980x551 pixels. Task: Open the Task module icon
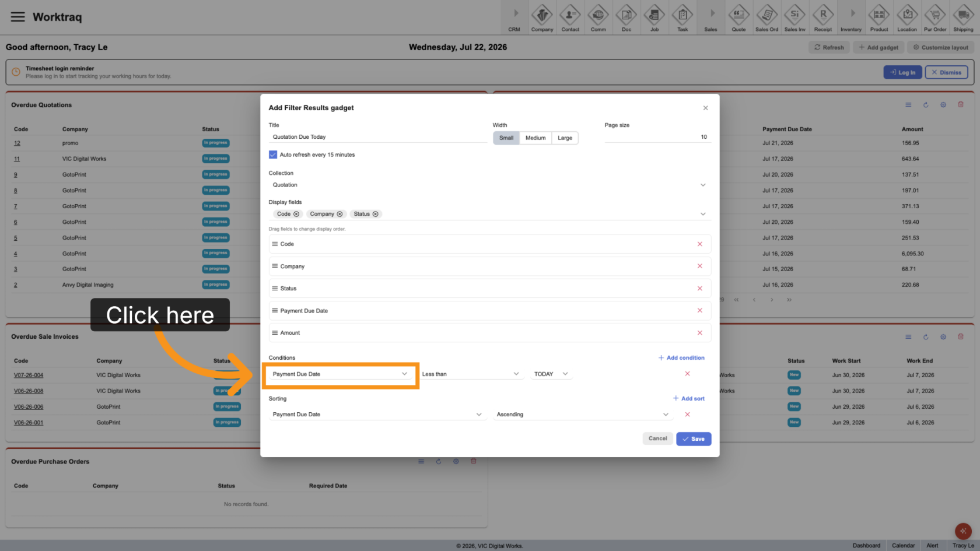coord(682,17)
